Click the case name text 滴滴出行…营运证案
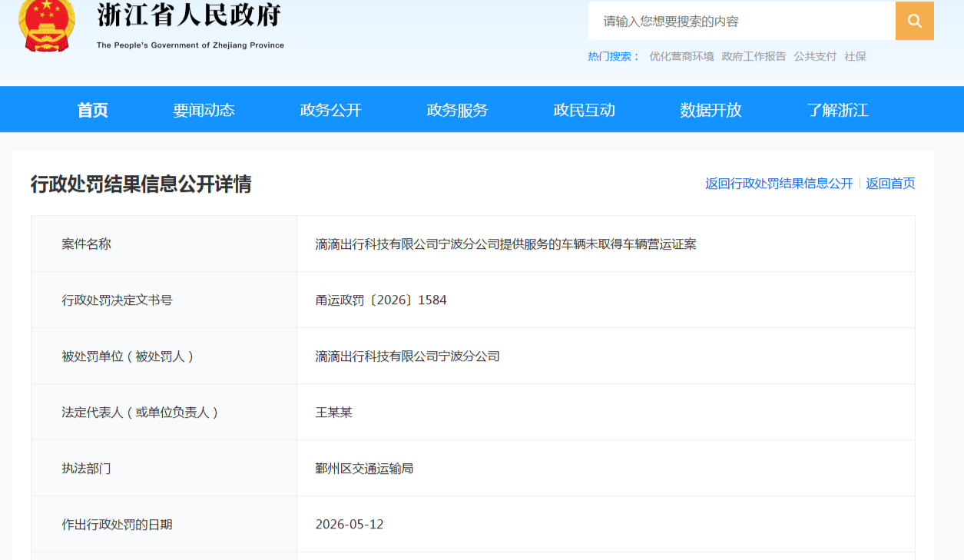This screenshot has height=560, width=964. click(505, 244)
